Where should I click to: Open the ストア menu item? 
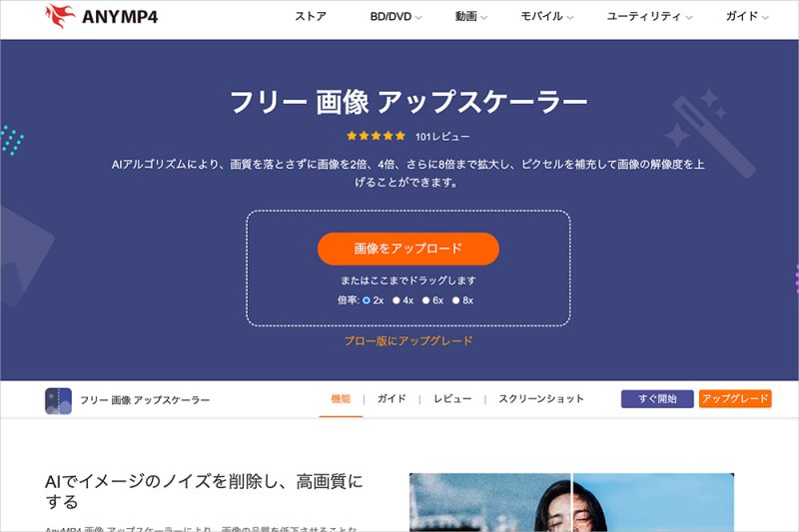[x=311, y=17]
